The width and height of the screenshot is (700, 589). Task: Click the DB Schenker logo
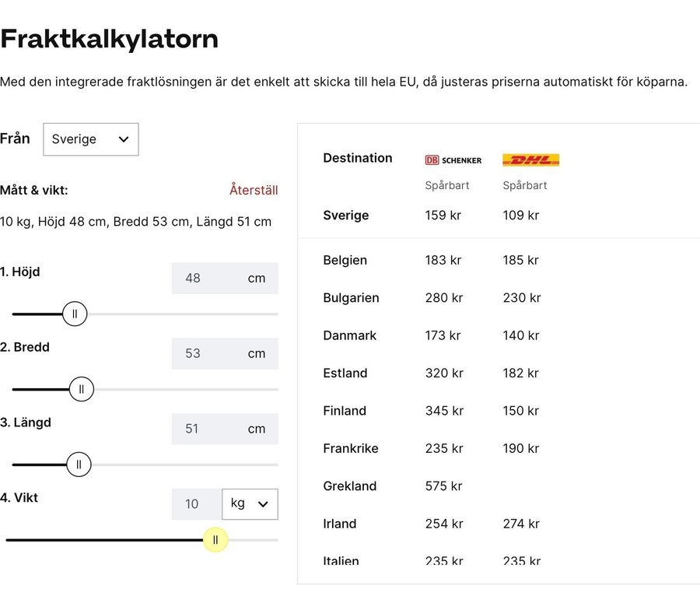coord(453,160)
